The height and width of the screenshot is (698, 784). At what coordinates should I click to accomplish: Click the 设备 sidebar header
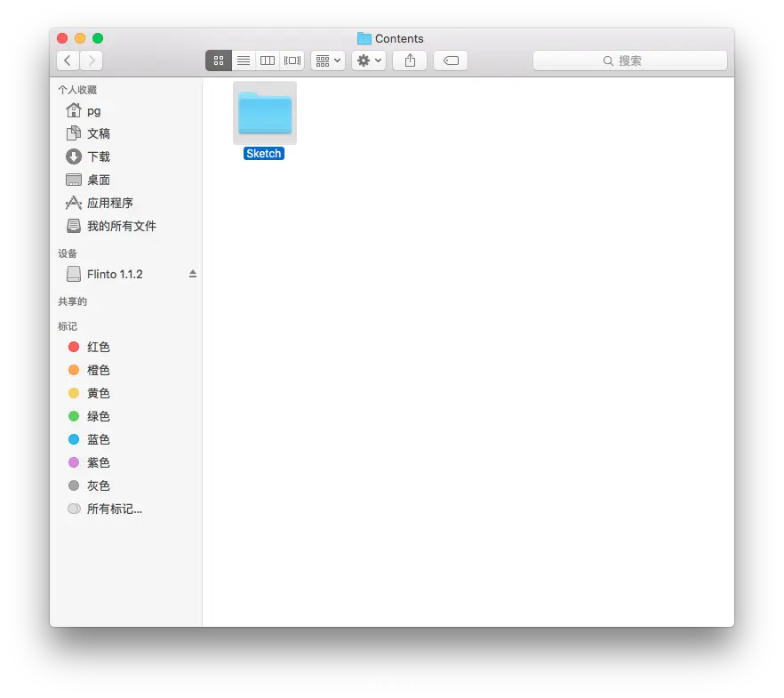pos(68,253)
